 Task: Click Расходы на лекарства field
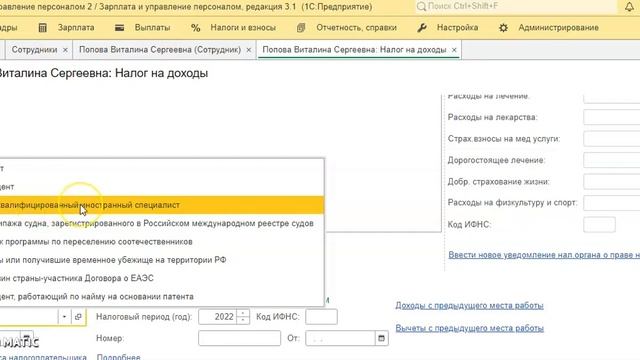[x=612, y=117]
